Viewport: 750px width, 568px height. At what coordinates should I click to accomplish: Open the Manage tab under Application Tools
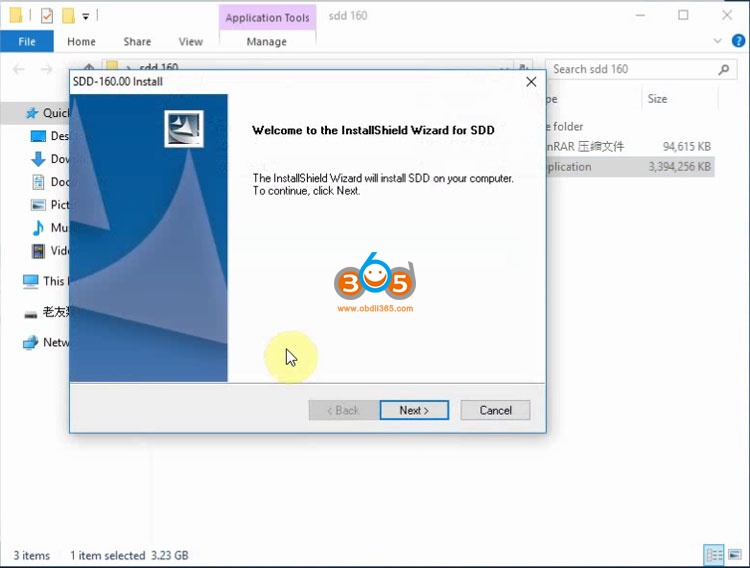(x=267, y=42)
